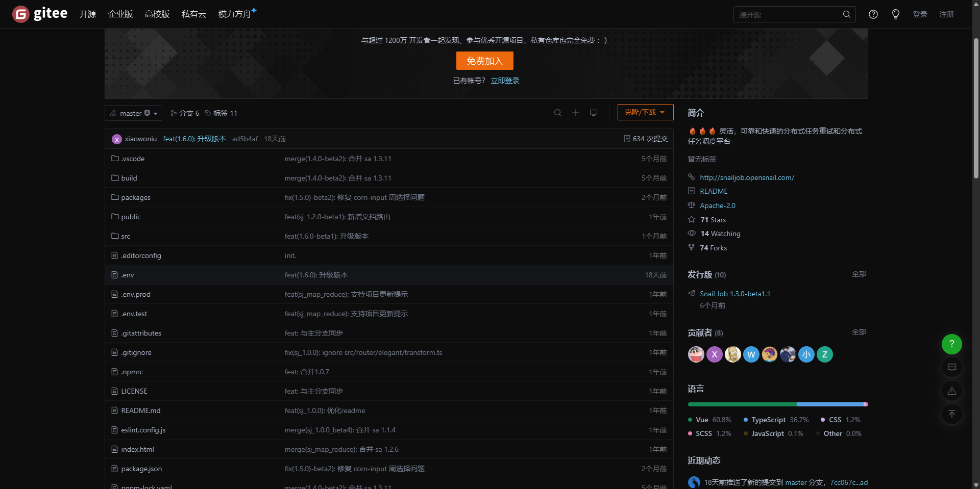Click the green floating help button
The height and width of the screenshot is (489, 980).
pos(952,344)
